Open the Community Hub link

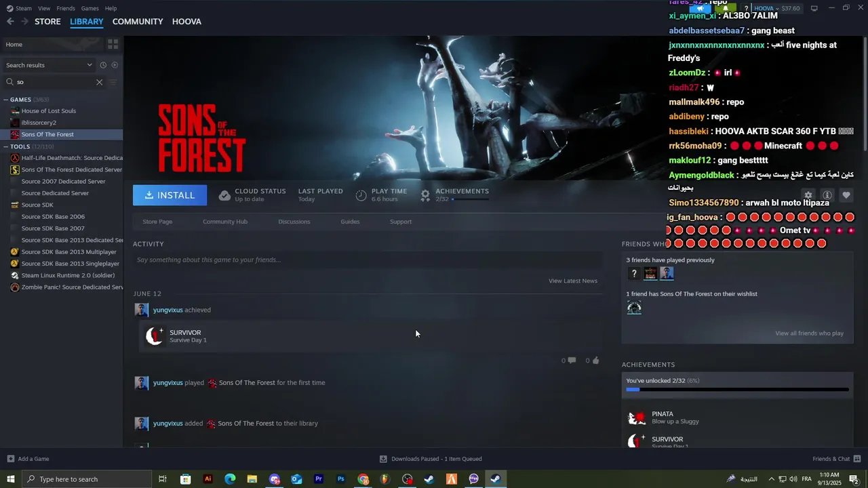[225, 222]
